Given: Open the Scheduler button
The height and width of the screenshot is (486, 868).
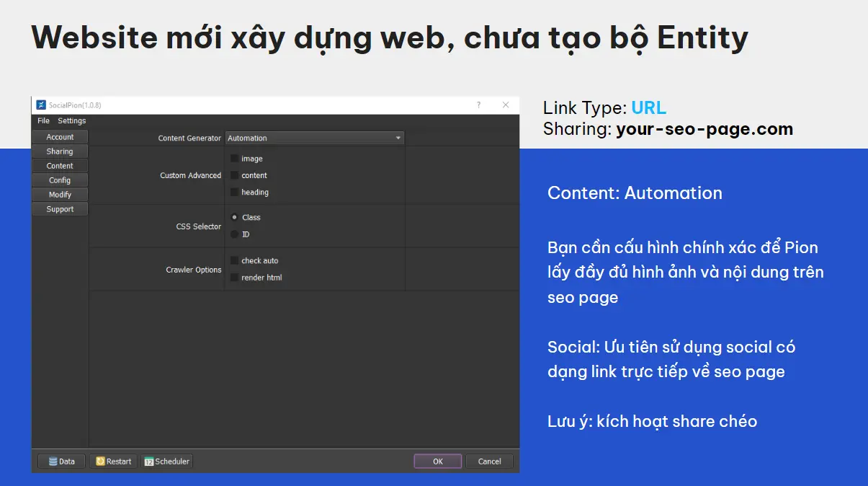Looking at the screenshot, I should coord(167,461).
